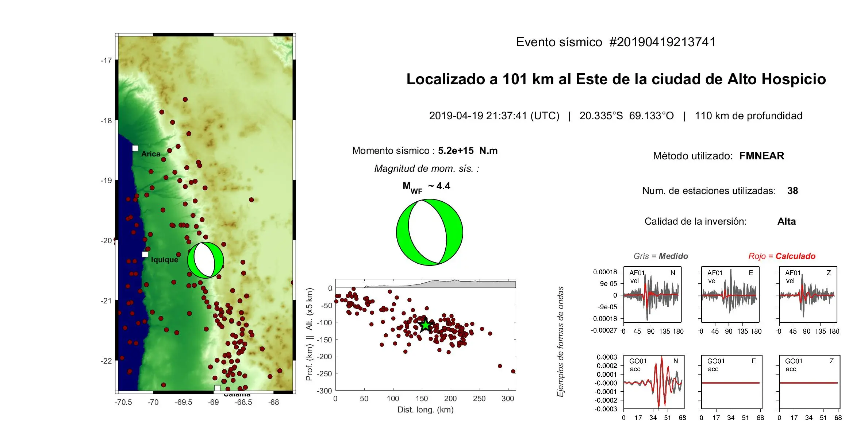Open the AF01 N velocity waveform plot
The height and width of the screenshot is (442, 868).
coord(653,295)
